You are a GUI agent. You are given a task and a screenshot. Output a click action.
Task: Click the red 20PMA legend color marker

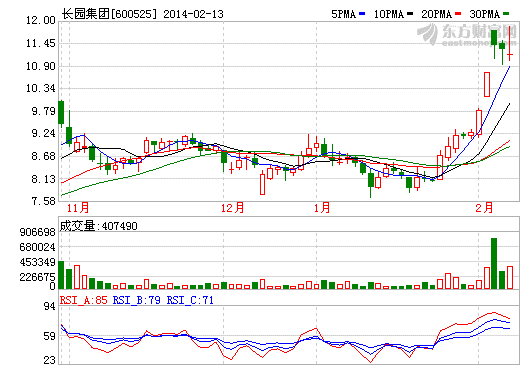[458, 14]
